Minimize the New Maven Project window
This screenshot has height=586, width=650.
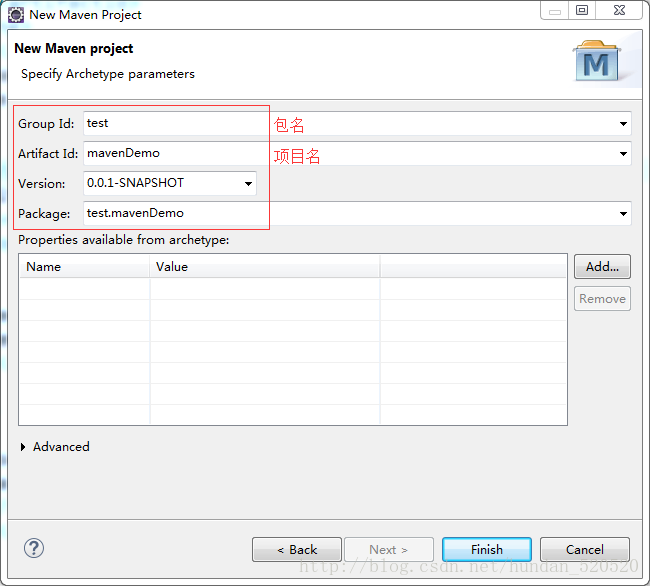click(555, 10)
